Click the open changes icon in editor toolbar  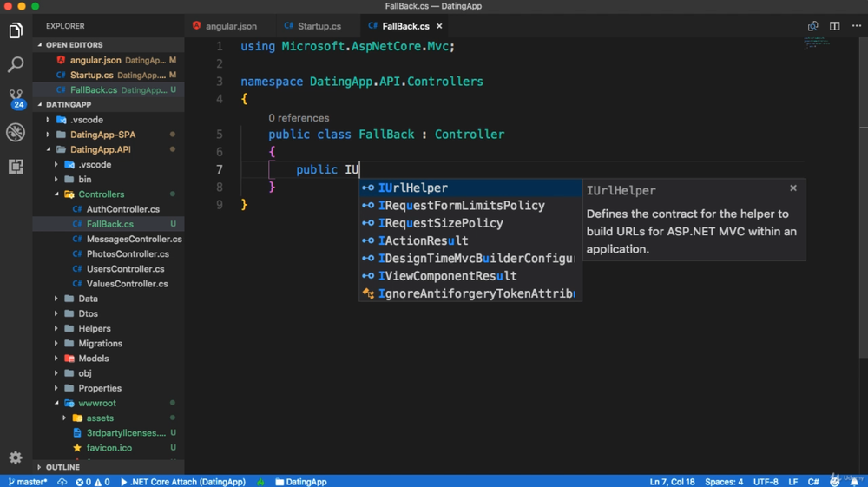point(812,26)
